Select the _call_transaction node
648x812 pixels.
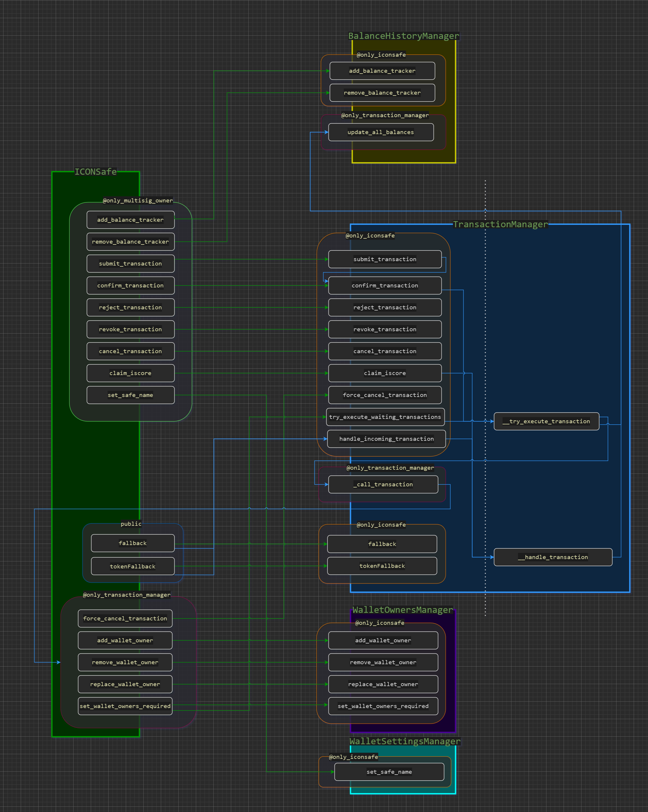coord(383,484)
